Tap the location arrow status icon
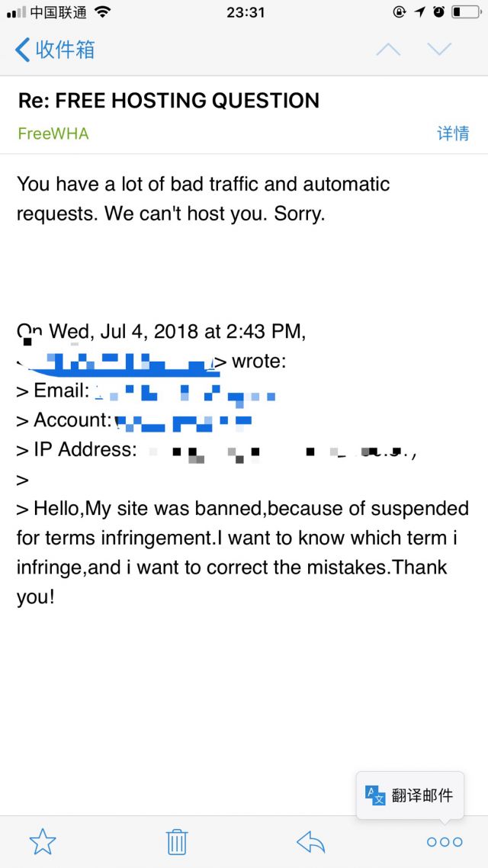Image resolution: width=488 pixels, height=868 pixels. click(420, 11)
